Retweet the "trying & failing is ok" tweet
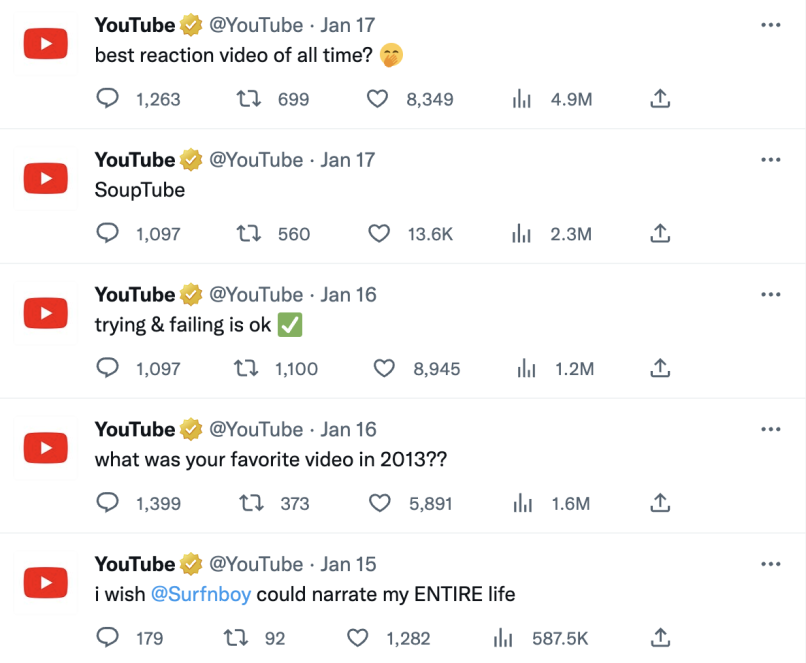Screen dimensions: 806x663 [246, 369]
